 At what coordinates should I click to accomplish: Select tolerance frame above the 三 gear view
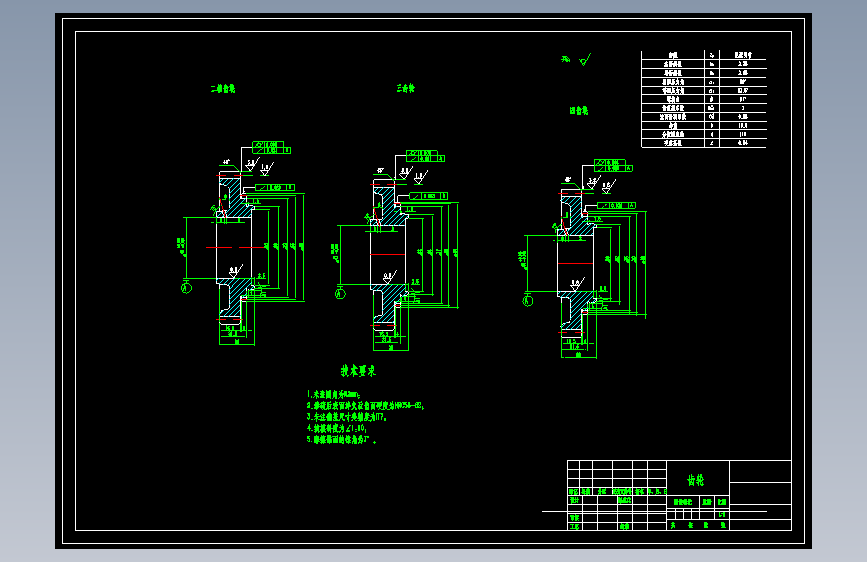pyautogui.click(x=425, y=155)
